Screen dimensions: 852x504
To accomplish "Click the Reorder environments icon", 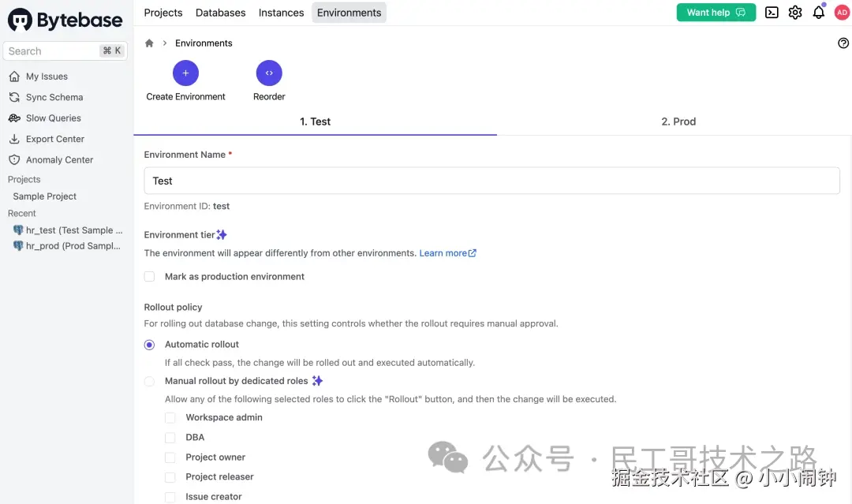I will [x=269, y=73].
